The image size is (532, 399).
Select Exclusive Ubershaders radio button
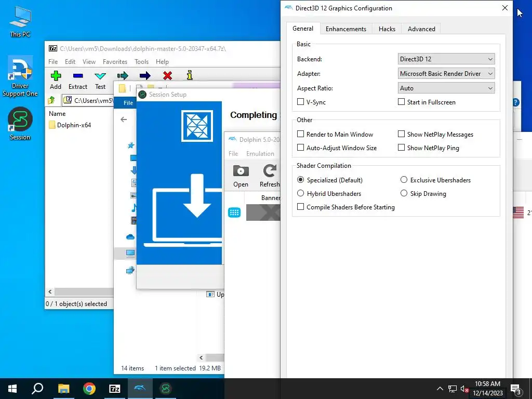click(x=404, y=180)
